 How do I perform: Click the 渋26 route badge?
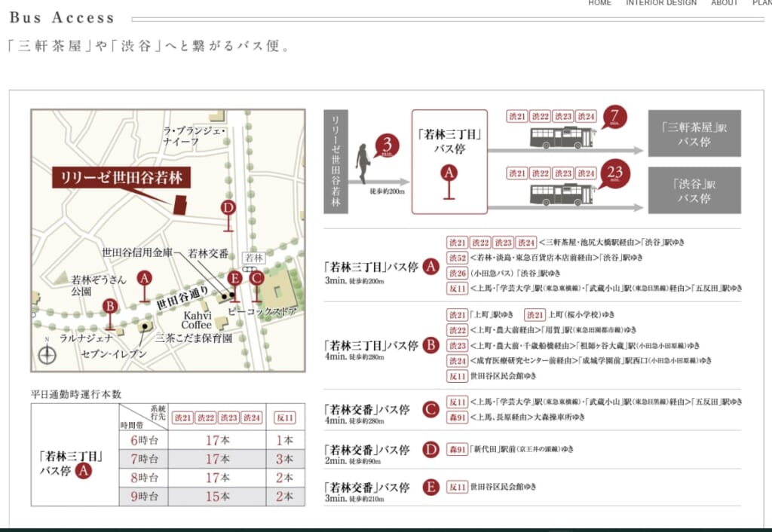(457, 273)
